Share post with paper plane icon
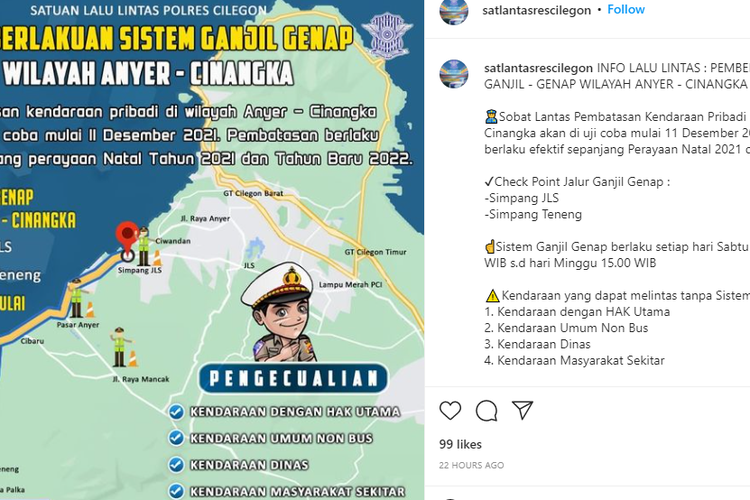750x500 pixels. pos(522,410)
